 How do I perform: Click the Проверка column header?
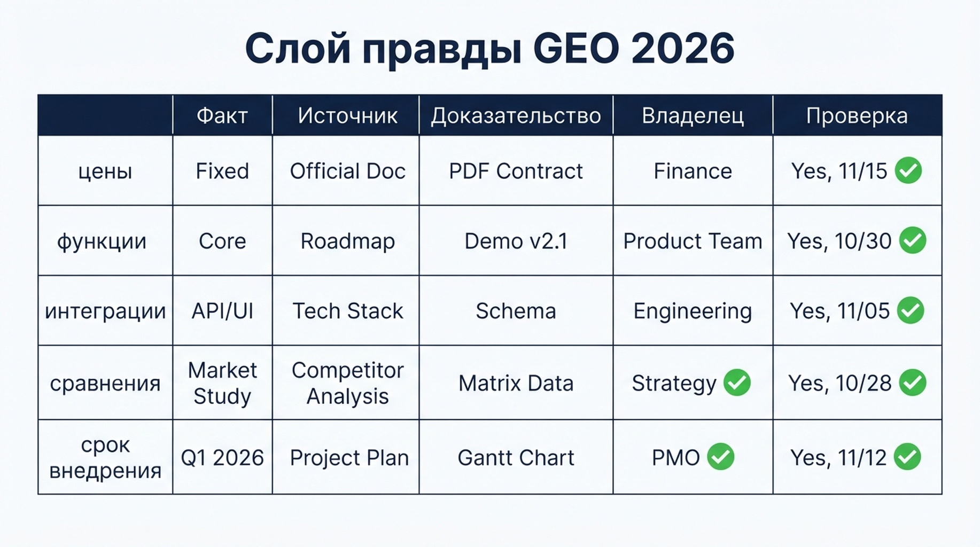(857, 115)
